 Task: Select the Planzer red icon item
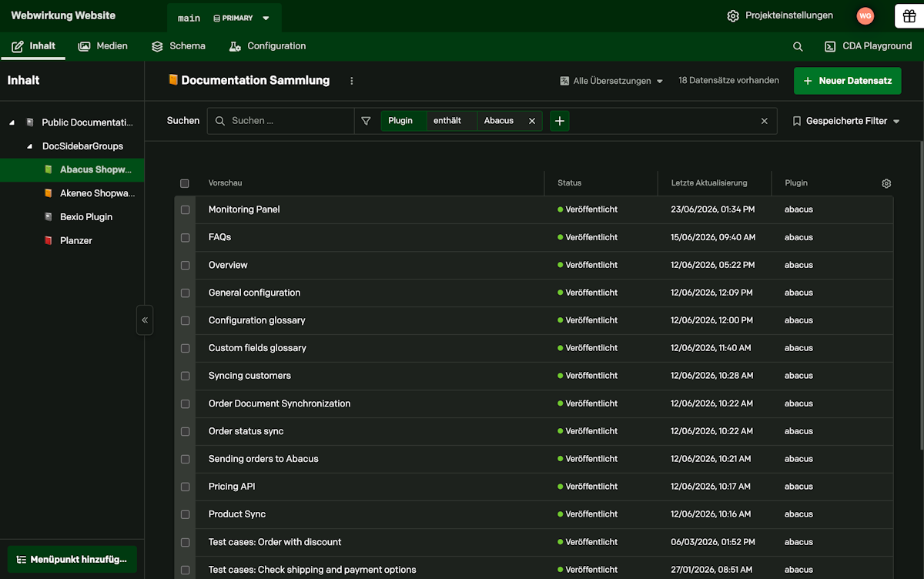click(x=49, y=241)
